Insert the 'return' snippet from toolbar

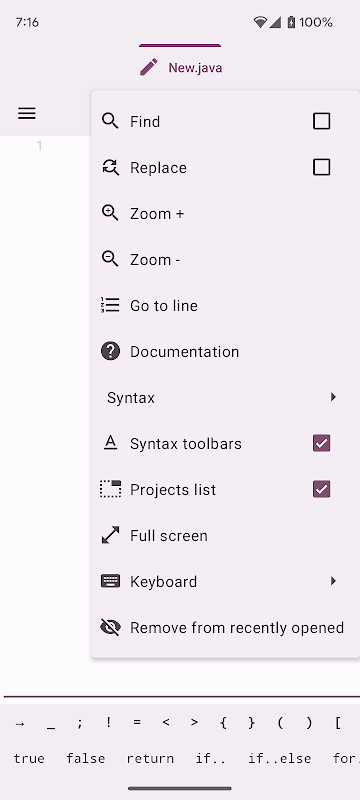click(x=150, y=759)
